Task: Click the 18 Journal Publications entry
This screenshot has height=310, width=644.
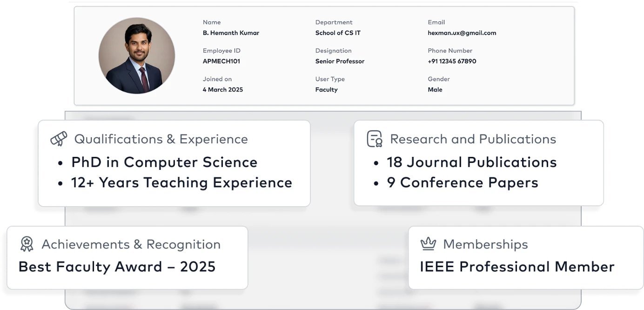Action: point(472,162)
